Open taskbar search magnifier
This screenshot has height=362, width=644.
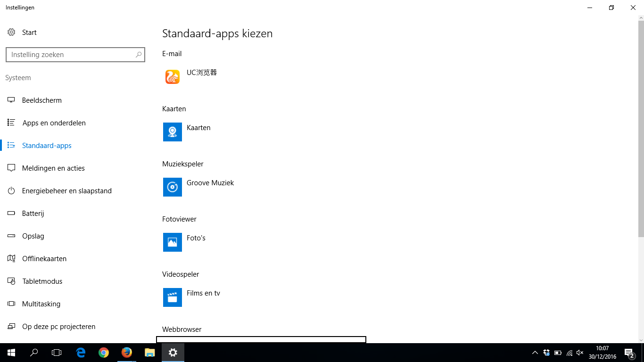(x=34, y=353)
